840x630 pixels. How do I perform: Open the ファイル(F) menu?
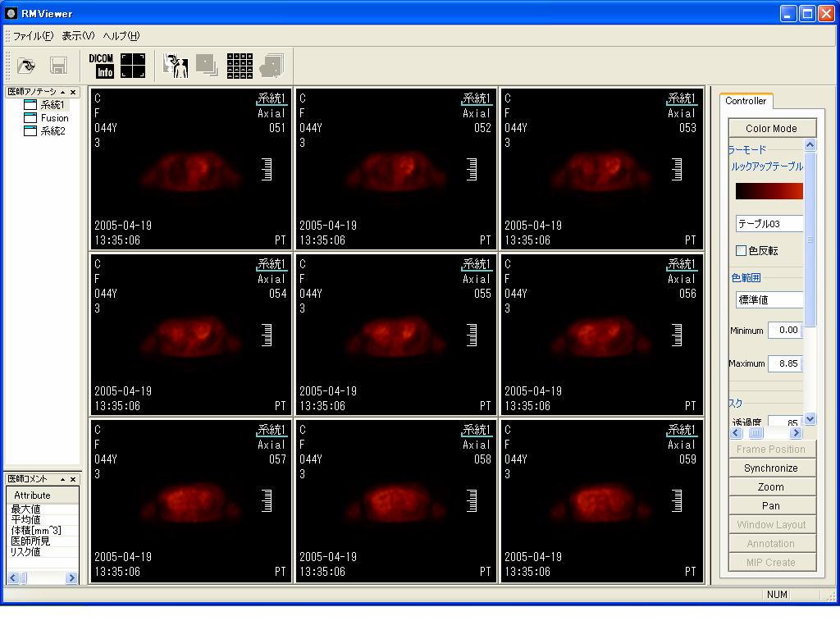[33, 36]
